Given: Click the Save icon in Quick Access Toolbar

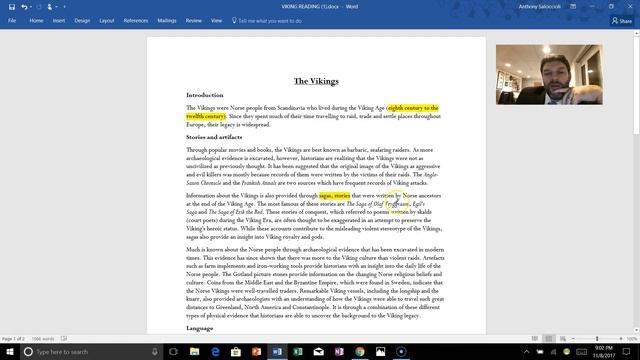Looking at the screenshot, I should 12,7.
